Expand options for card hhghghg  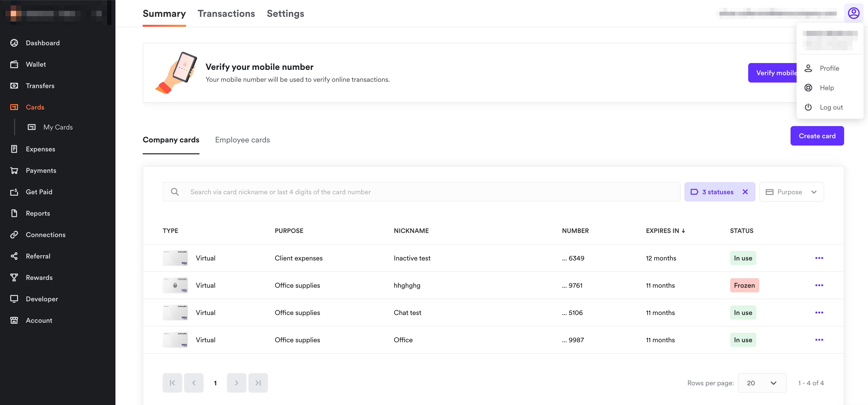(x=819, y=285)
